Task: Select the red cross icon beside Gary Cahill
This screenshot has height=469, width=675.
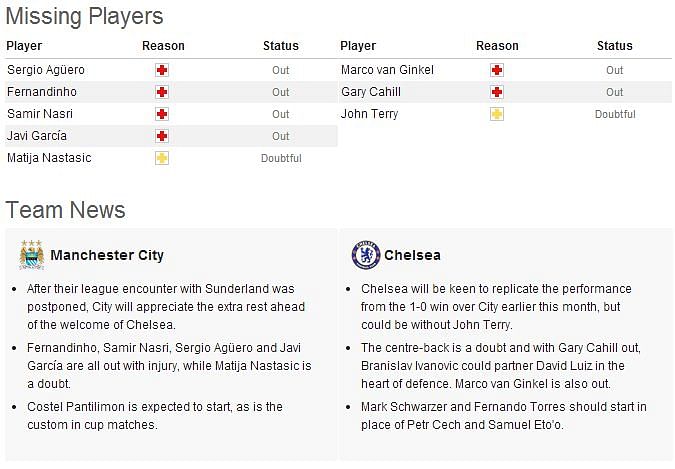Action: (497, 92)
